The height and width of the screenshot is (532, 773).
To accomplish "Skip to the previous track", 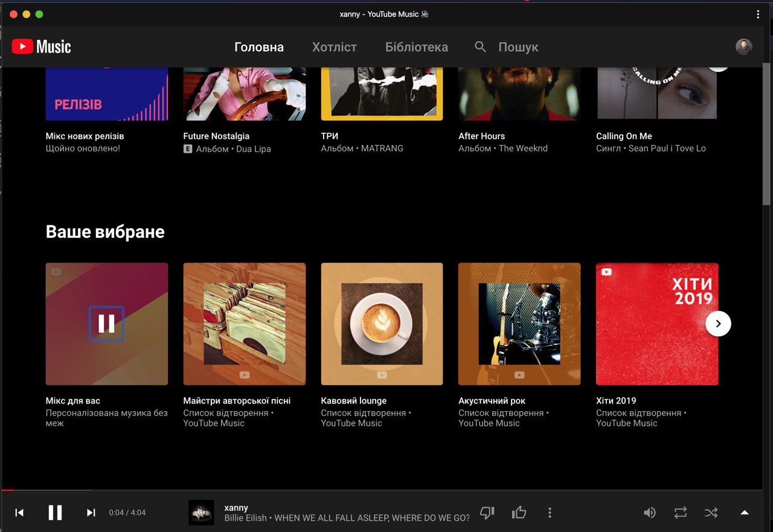I will point(19,513).
